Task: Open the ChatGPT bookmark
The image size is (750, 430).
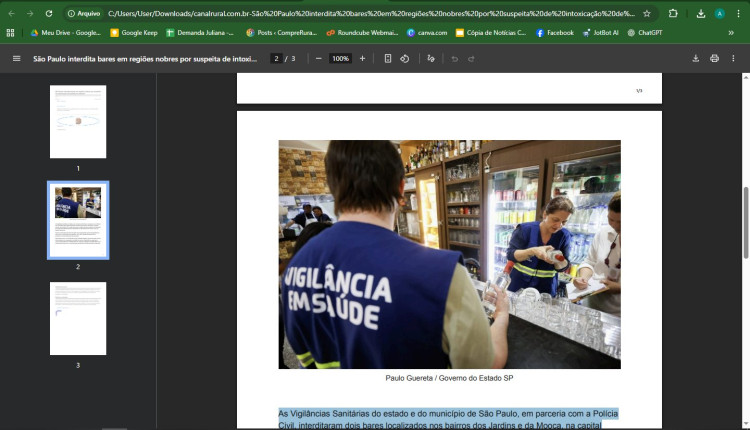Action: [x=644, y=33]
